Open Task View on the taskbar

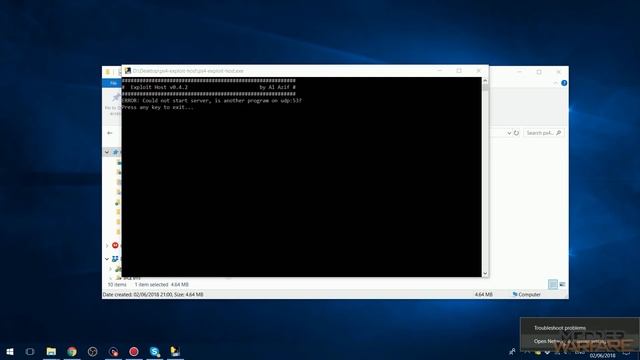point(30,351)
